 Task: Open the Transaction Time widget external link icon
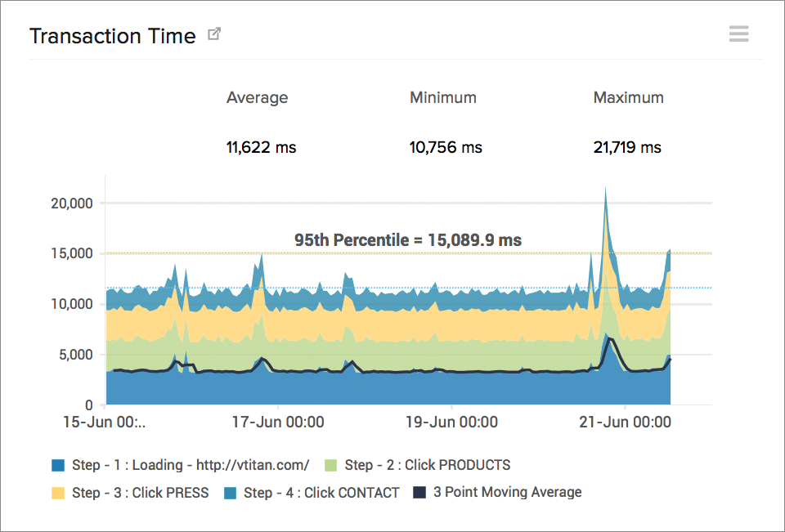[214, 34]
